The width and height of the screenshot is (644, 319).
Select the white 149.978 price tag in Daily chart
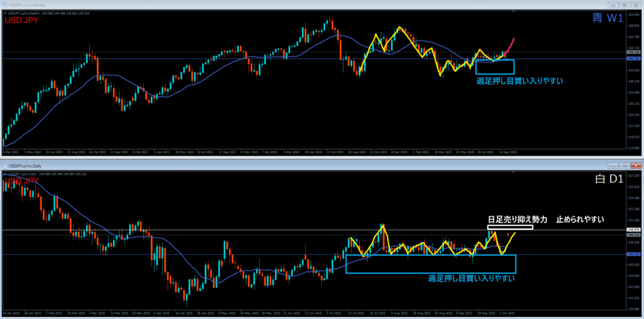pyautogui.click(x=634, y=230)
